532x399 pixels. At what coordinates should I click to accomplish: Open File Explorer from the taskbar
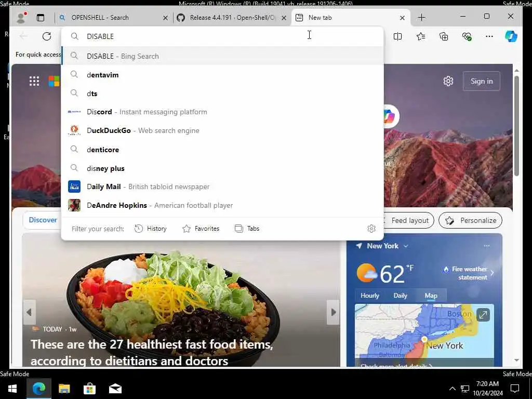pyautogui.click(x=64, y=389)
